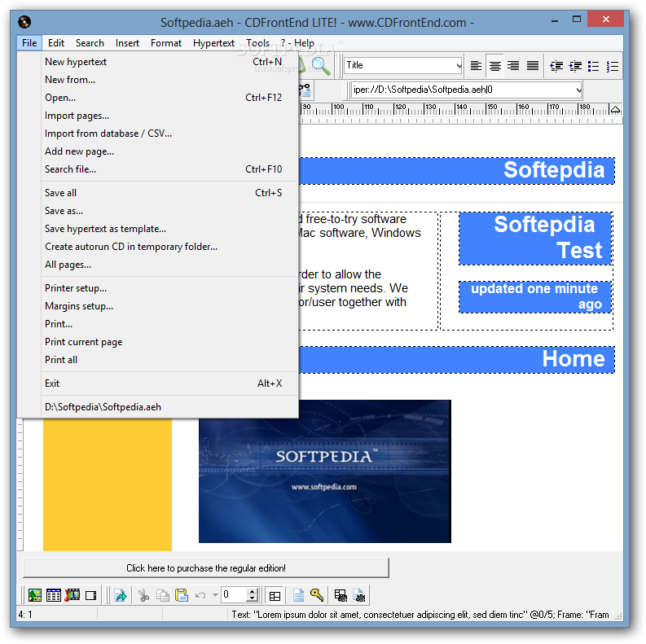This screenshot has height=644, width=646.
Task: Decrease paragraph indent
Action: coord(556,66)
